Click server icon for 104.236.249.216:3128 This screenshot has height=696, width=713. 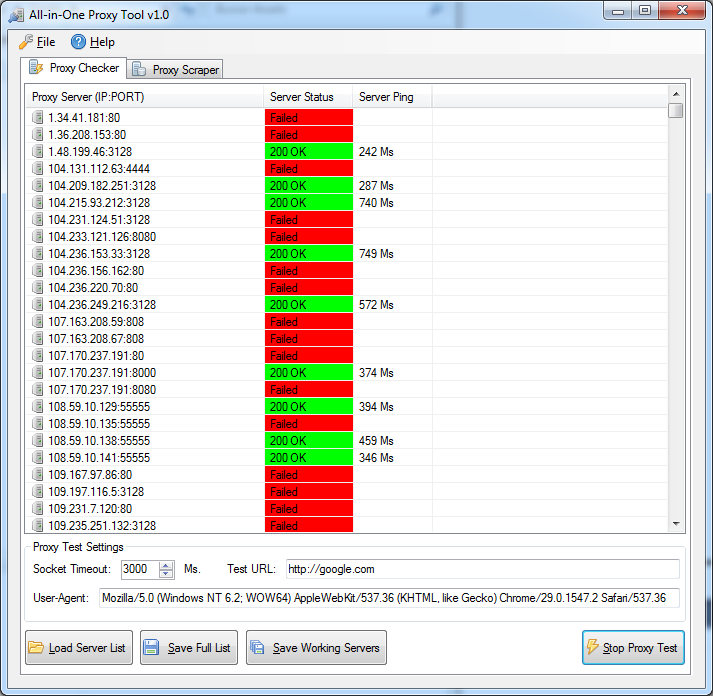click(38, 305)
